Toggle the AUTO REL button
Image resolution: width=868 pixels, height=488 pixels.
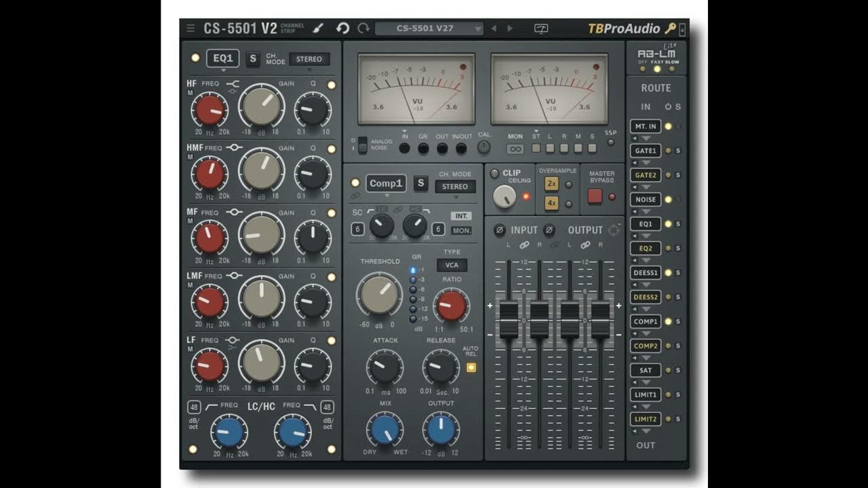(471, 367)
